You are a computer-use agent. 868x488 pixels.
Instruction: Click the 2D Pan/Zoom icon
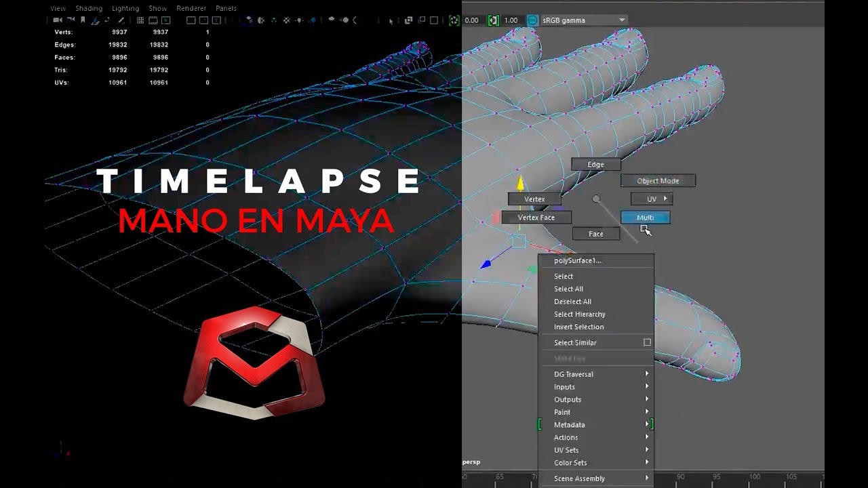tap(108, 20)
